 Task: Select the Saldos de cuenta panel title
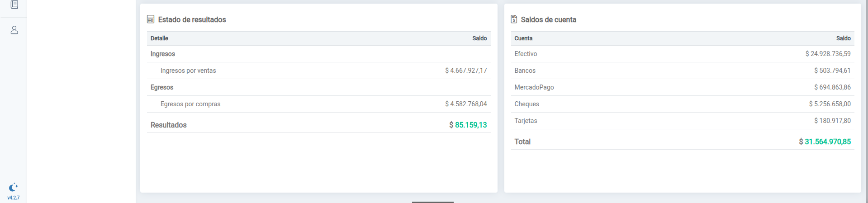(x=548, y=20)
